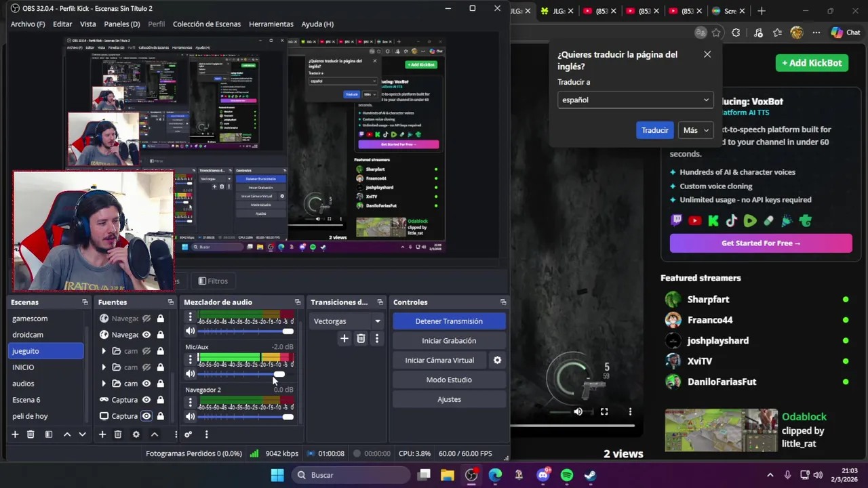Mute the browser video player volume
The width and height of the screenshot is (868, 488).
tap(578, 411)
